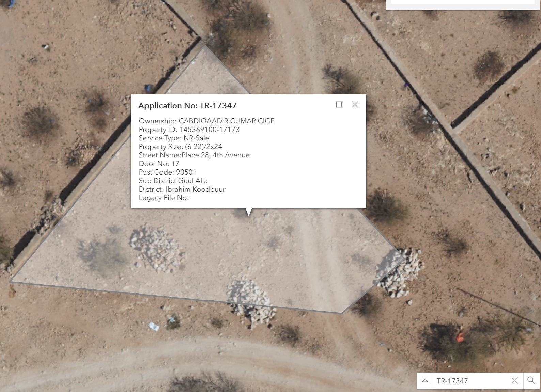The height and width of the screenshot is (392, 541).
Task: Select the Service Type: NR-Sale line
Action: 174,138
